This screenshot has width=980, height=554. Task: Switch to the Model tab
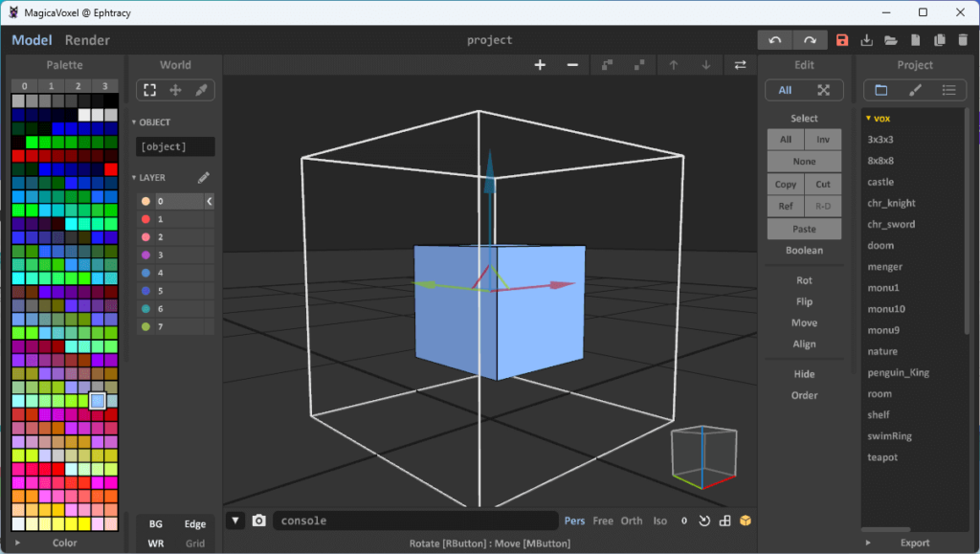click(32, 40)
